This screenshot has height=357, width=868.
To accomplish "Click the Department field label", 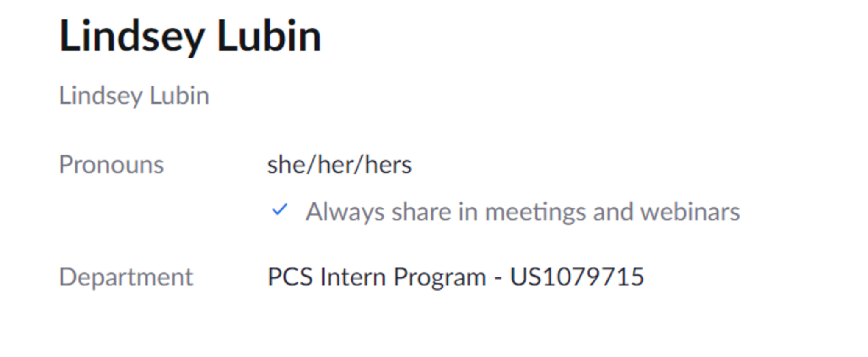I will (126, 277).
